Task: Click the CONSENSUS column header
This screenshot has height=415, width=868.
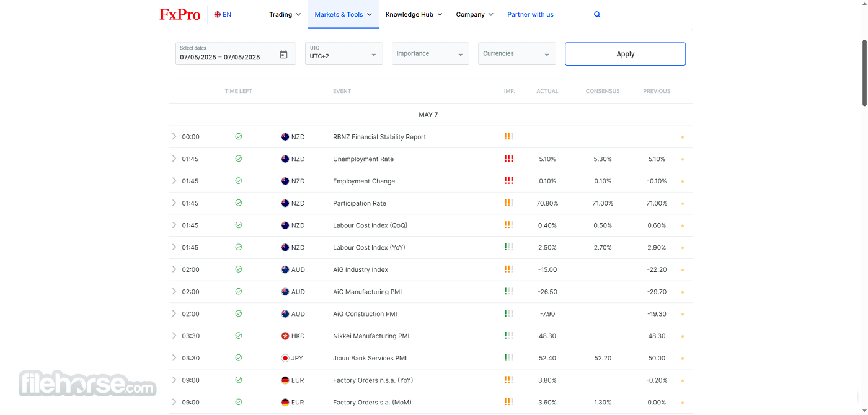Action: (x=603, y=91)
